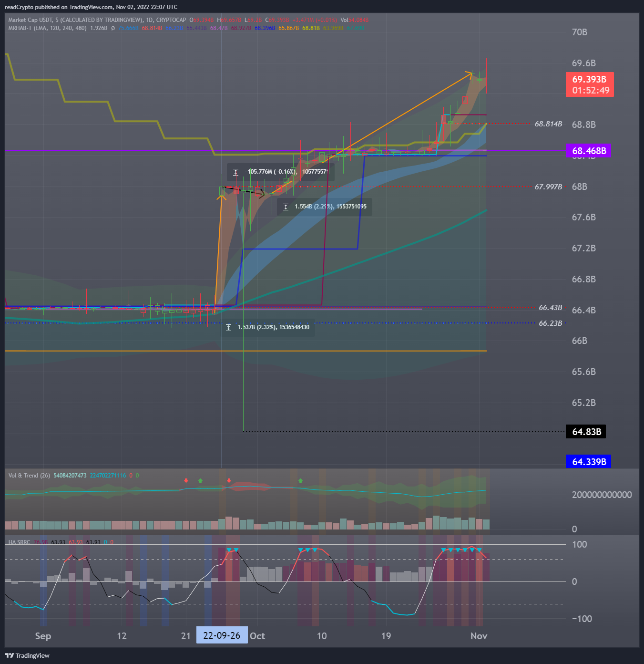Click the 224702271116 value in Vol legend
The image size is (644, 664).
pos(108,476)
